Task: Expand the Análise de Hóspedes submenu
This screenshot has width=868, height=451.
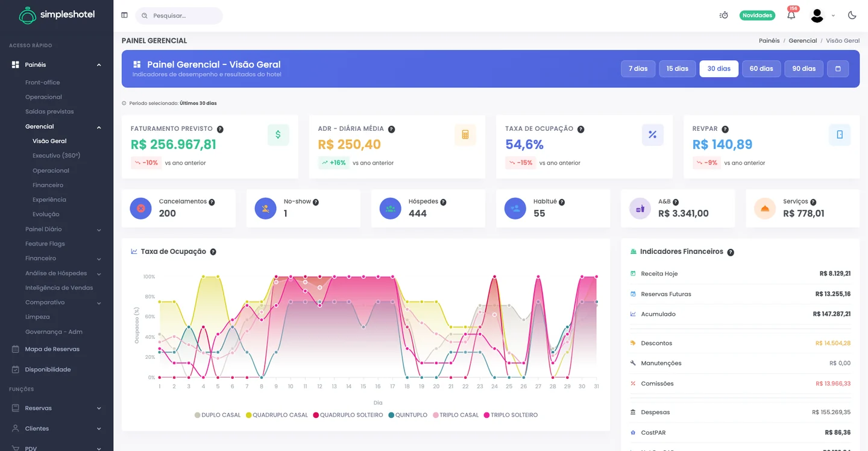Action: [63, 273]
